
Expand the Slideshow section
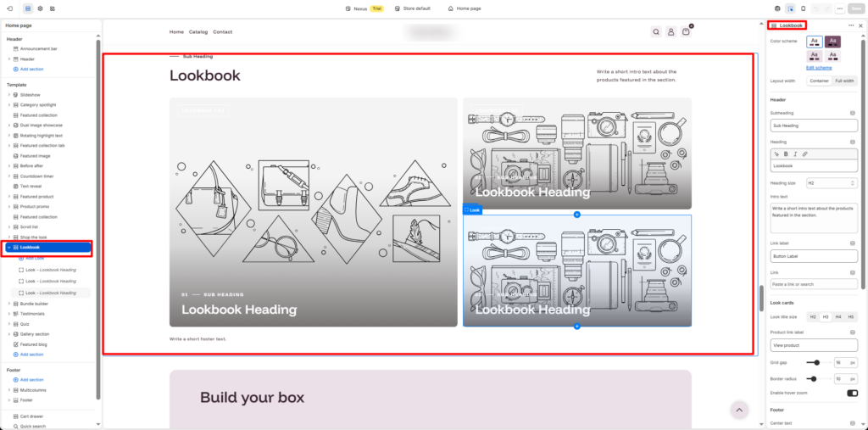click(x=8, y=95)
